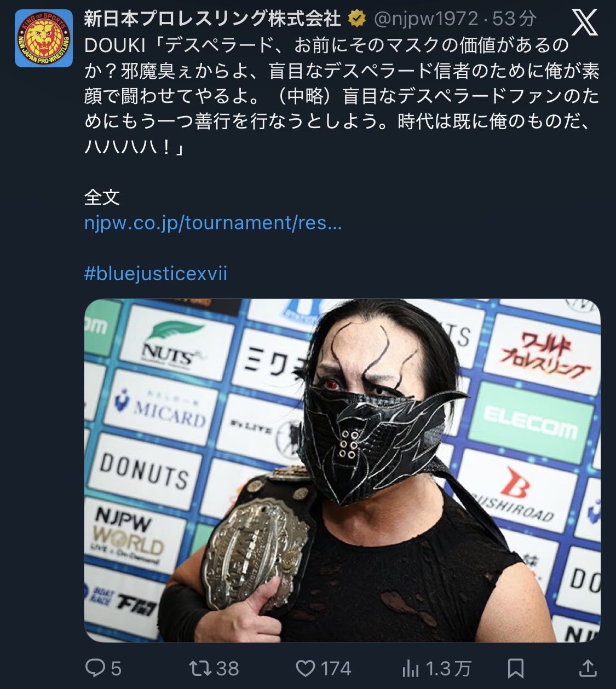Open the NJPW lion logo profile avatar

click(x=44, y=38)
